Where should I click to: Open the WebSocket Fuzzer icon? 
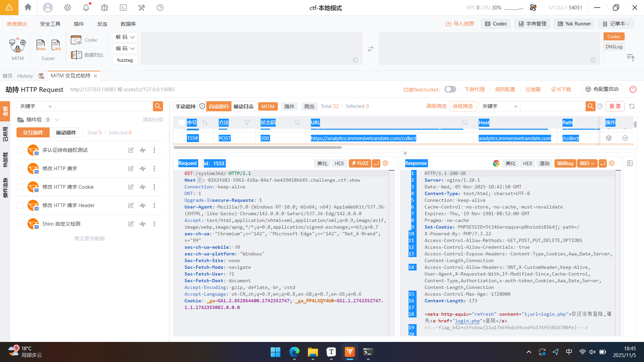coord(56,45)
